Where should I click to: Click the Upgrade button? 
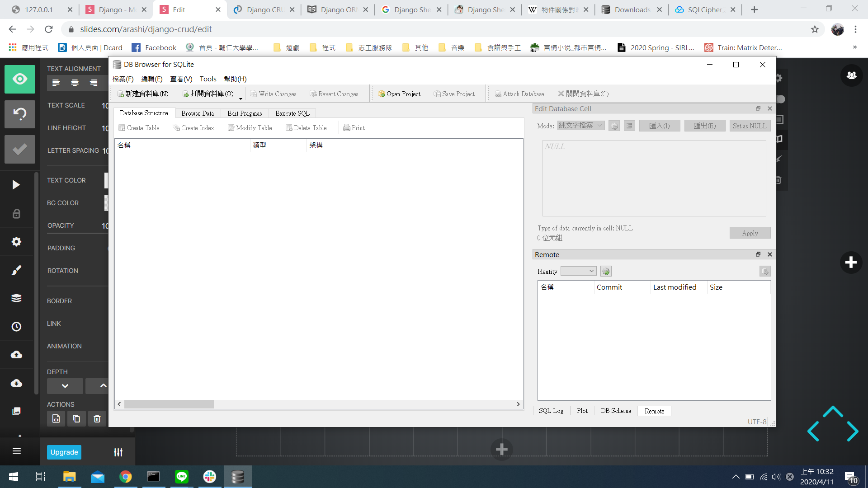coord(64,452)
